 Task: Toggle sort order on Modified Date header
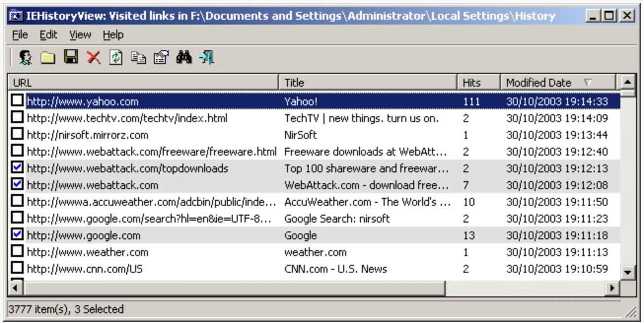[x=558, y=82]
